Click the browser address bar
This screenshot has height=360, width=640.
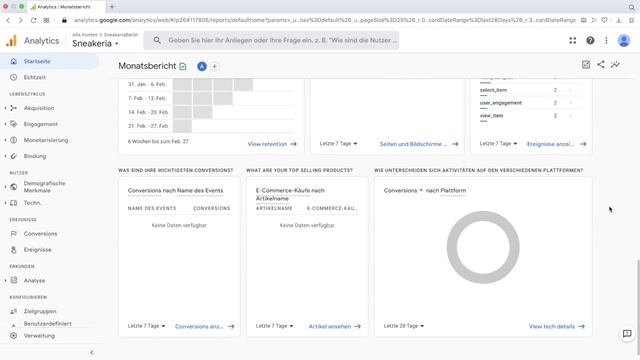pyautogui.click(x=324, y=20)
